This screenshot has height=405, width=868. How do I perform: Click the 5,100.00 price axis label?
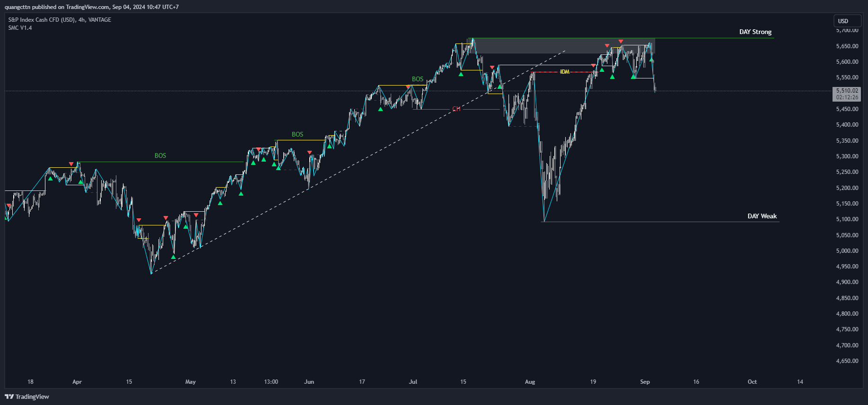tap(847, 219)
